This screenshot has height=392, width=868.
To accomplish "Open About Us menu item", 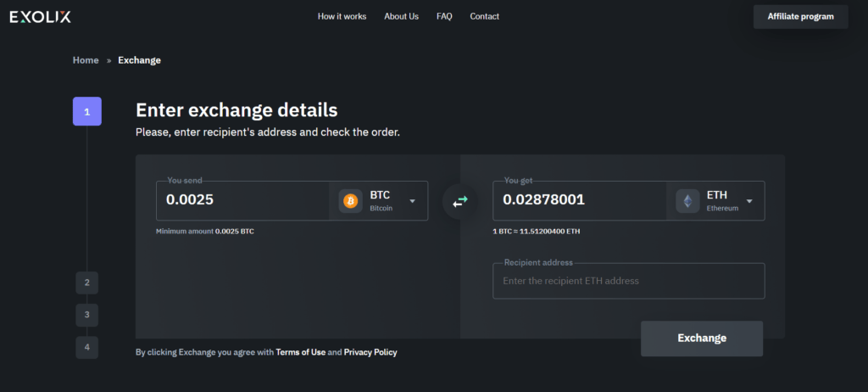I will pyautogui.click(x=401, y=17).
